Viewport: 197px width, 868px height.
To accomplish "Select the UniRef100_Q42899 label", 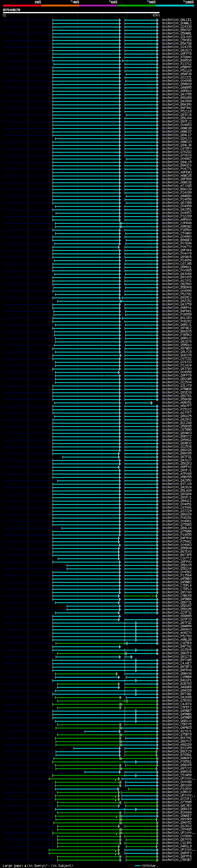I will tap(177, 101).
